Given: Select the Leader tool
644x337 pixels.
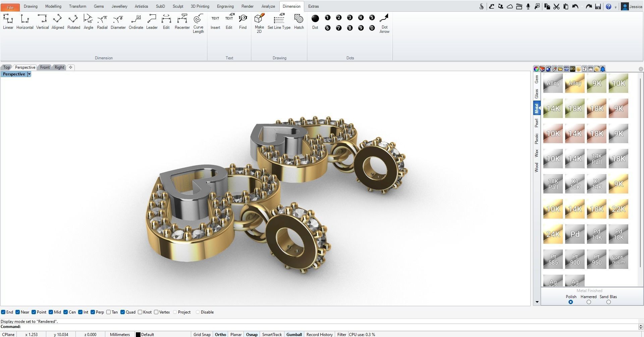Looking at the screenshot, I should click(152, 22).
